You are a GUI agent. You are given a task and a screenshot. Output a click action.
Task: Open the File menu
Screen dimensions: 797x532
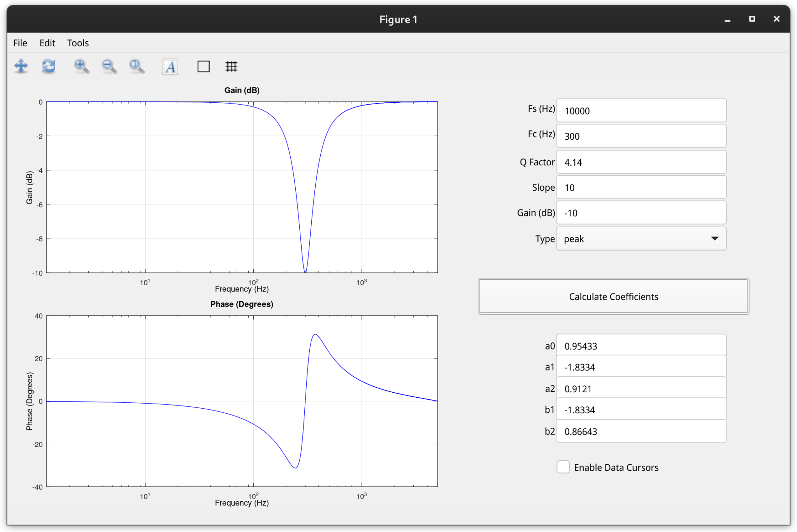click(x=19, y=43)
